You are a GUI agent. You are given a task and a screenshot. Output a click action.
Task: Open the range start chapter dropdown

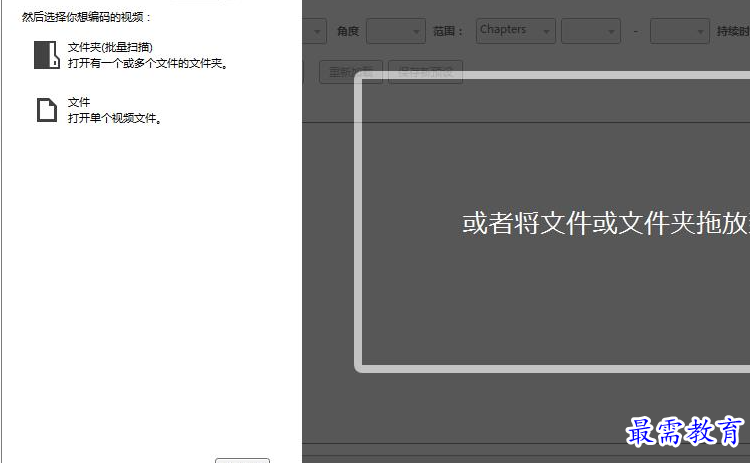coord(591,31)
